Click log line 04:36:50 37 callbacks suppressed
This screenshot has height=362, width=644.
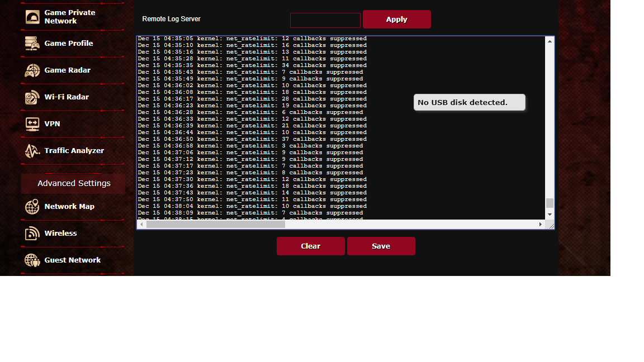(x=252, y=139)
